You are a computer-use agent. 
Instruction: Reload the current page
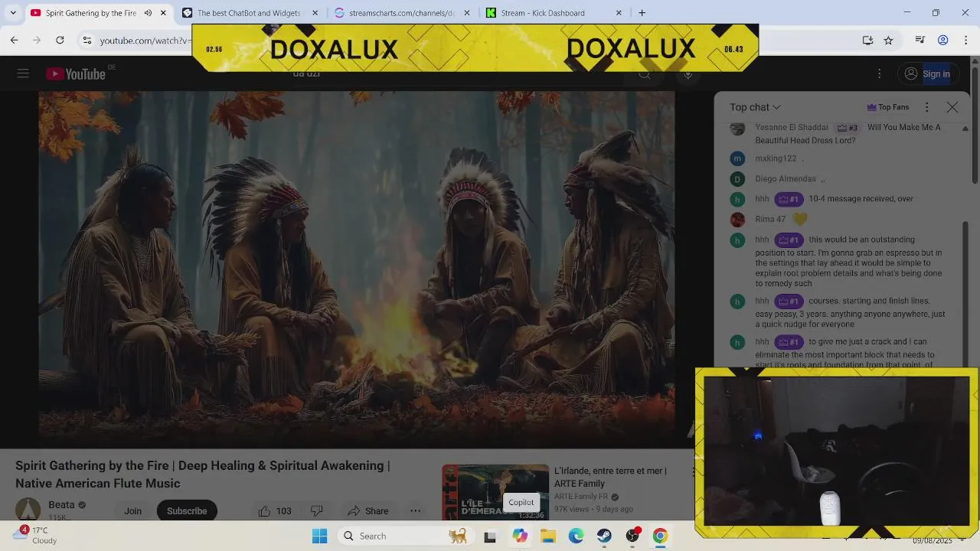tap(60, 41)
